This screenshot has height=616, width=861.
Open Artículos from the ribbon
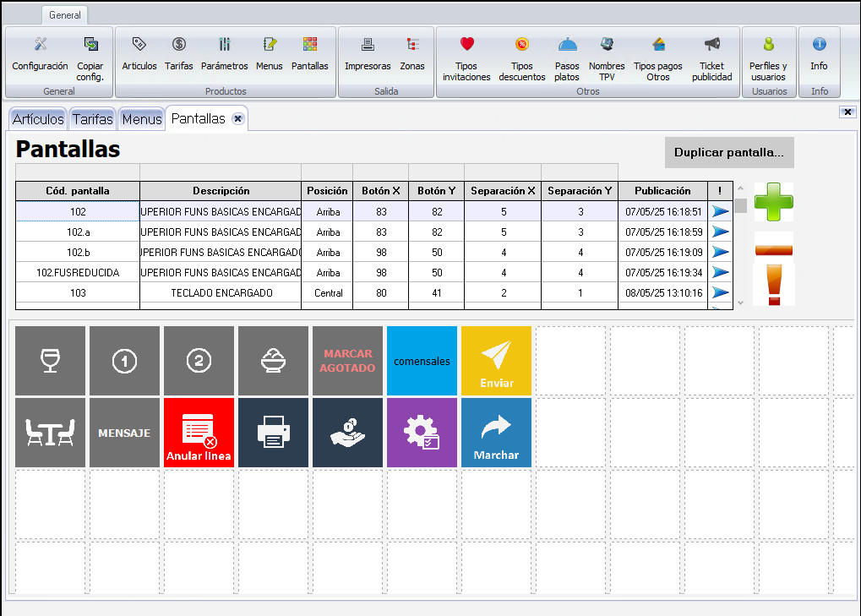pyautogui.click(x=139, y=54)
